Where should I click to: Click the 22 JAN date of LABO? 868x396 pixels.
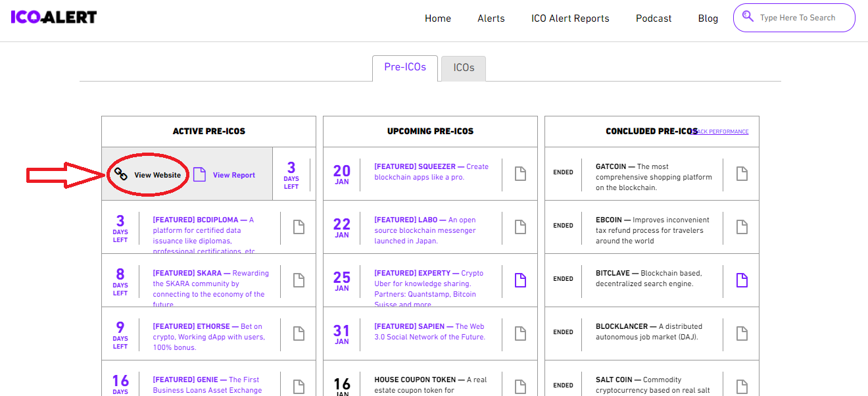(x=342, y=228)
